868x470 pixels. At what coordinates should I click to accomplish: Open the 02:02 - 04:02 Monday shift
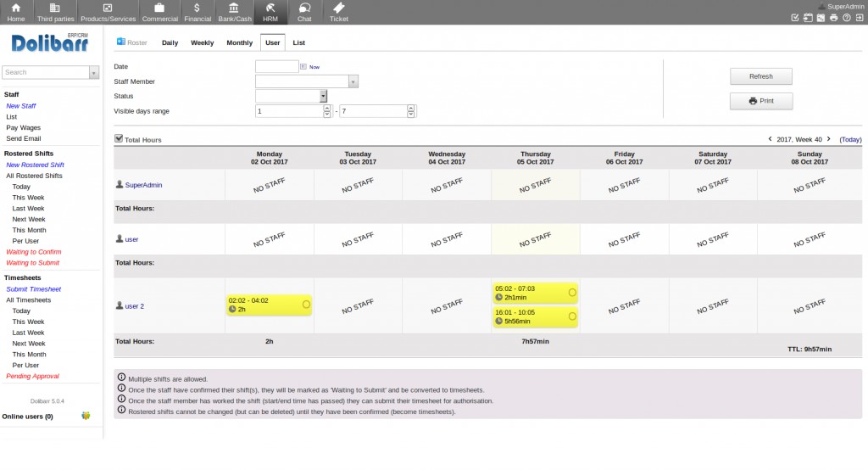(269, 305)
